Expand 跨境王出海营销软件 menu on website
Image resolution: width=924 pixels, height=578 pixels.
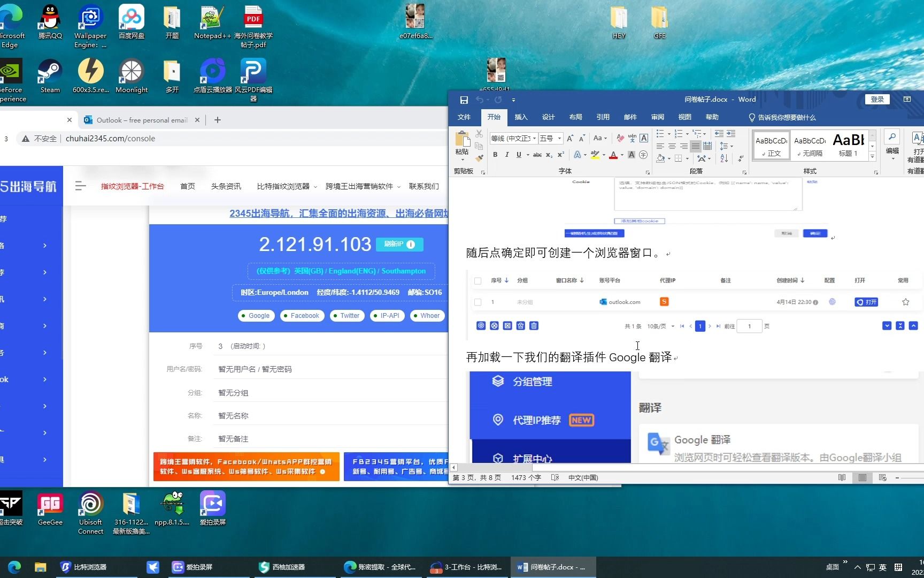coord(363,186)
